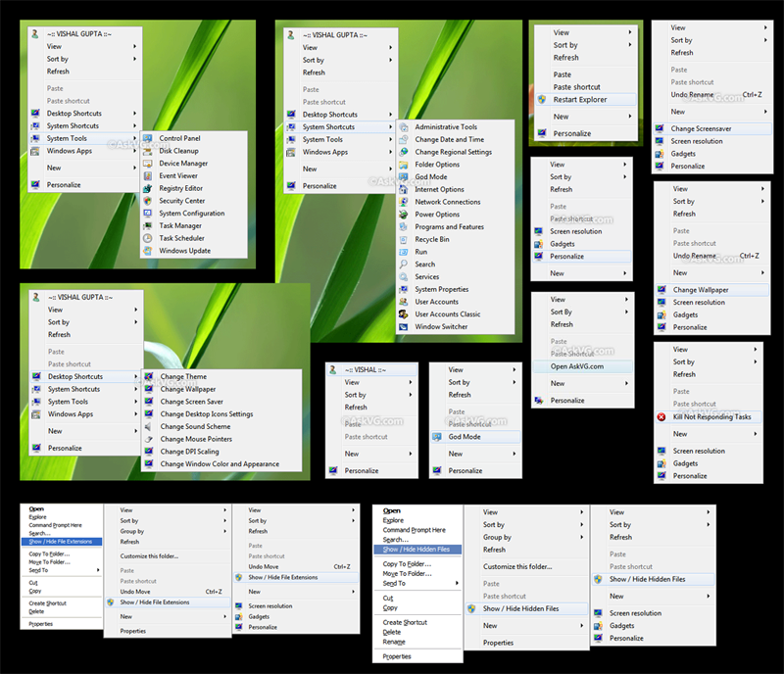Screen dimensions: 784x674
Task: Click Restart Explorer
Action: (580, 99)
